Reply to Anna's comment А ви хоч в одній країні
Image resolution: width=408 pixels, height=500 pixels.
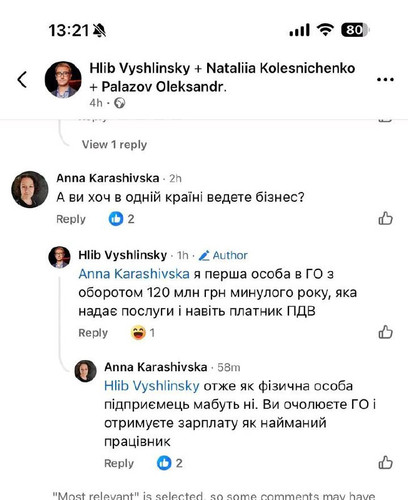71,219
